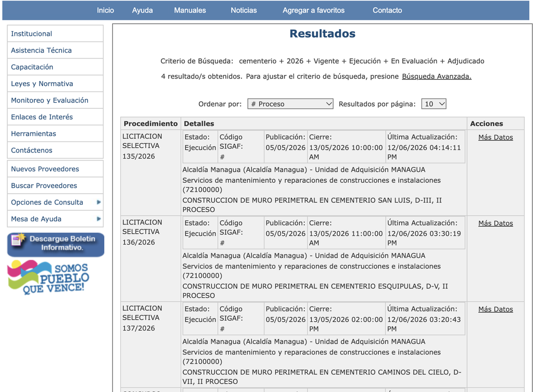Image resolution: width=533 pixels, height=392 pixels.
Task: Expand the Mesa de Ayuda arrow
Action: tap(98, 219)
